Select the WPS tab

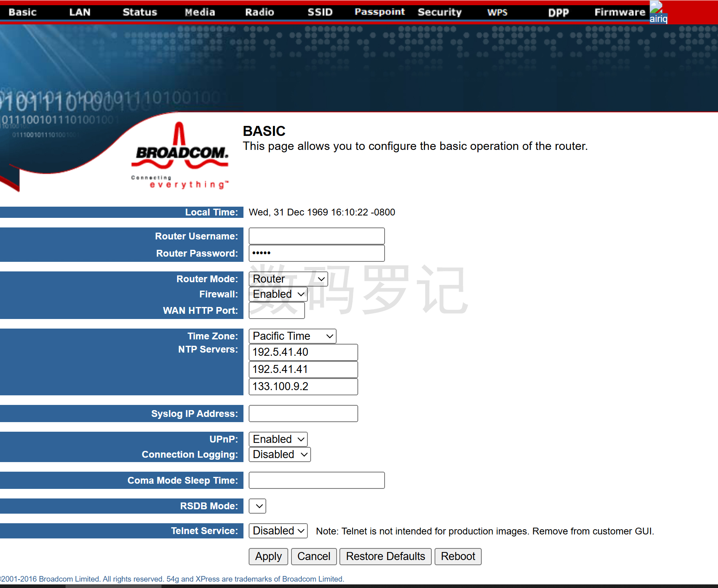pos(497,12)
